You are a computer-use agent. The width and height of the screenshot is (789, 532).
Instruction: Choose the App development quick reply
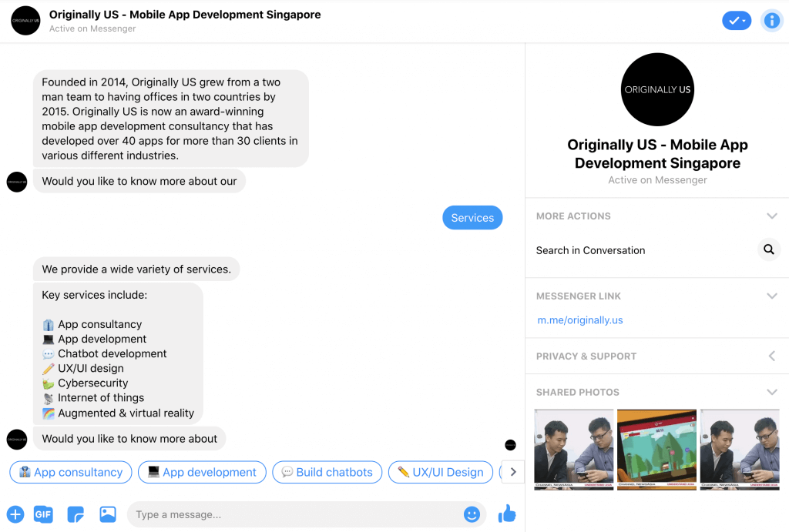click(x=203, y=472)
